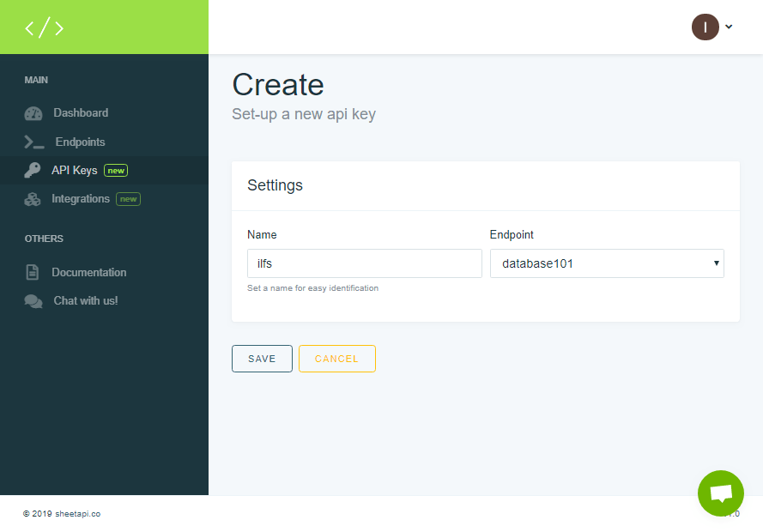Click the new badge beside Integrations
Viewport: 763px width, 532px height.
coord(128,199)
